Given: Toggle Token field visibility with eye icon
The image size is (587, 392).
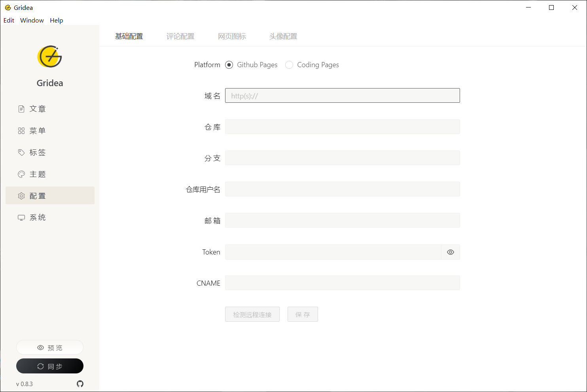Looking at the screenshot, I should click(x=450, y=252).
